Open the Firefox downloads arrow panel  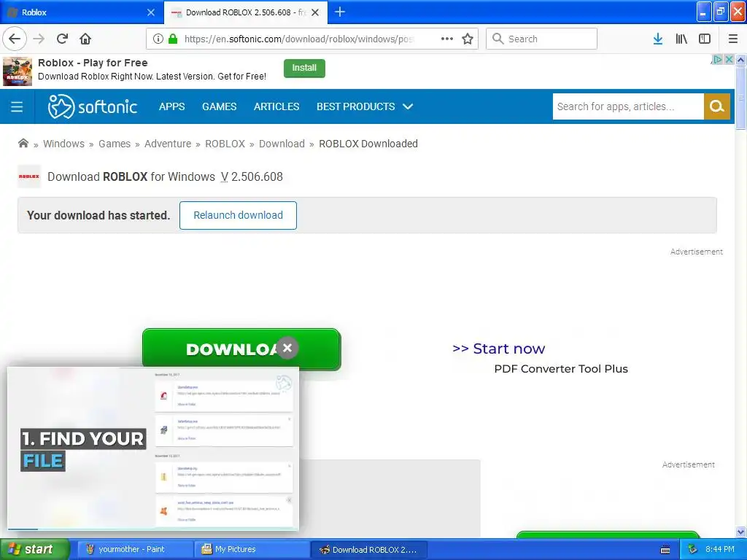click(x=658, y=39)
